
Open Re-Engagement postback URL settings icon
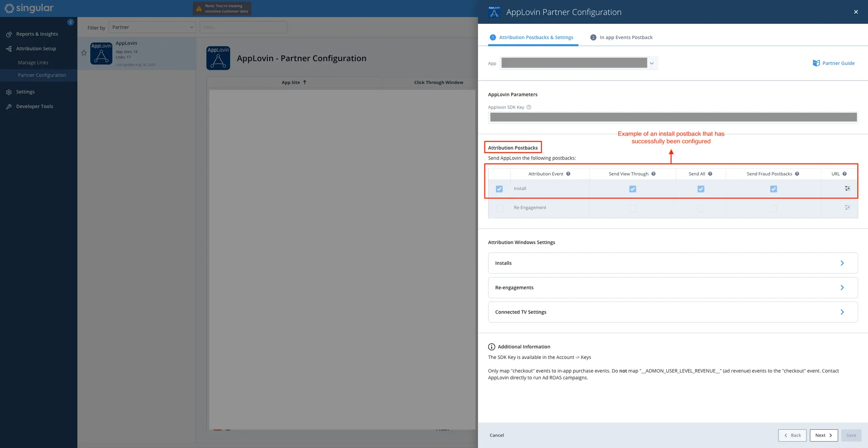847,207
